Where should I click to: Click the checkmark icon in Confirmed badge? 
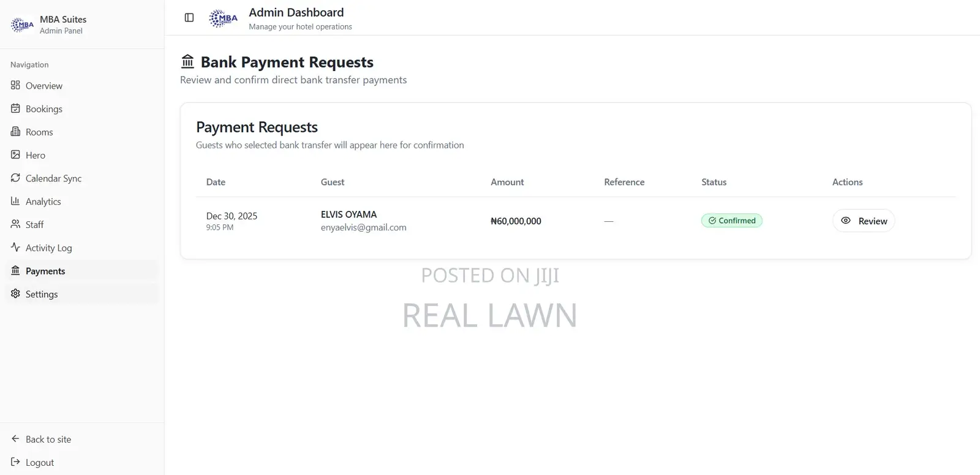point(712,221)
